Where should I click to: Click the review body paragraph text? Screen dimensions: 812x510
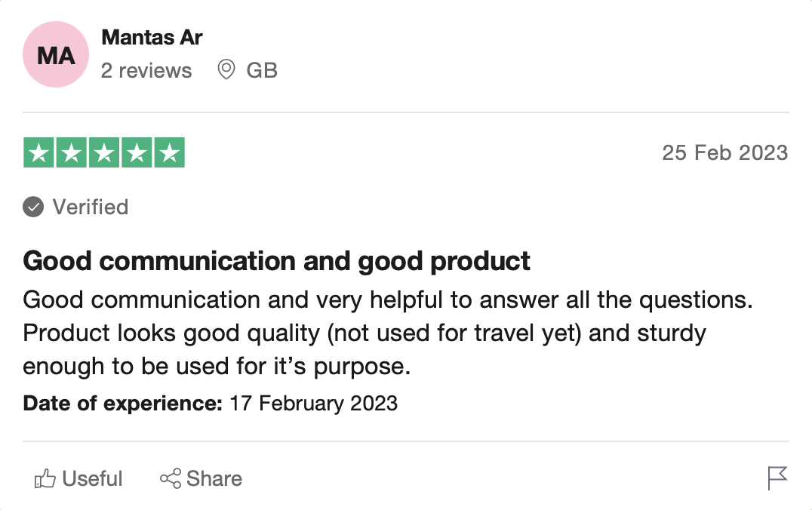pos(389,333)
